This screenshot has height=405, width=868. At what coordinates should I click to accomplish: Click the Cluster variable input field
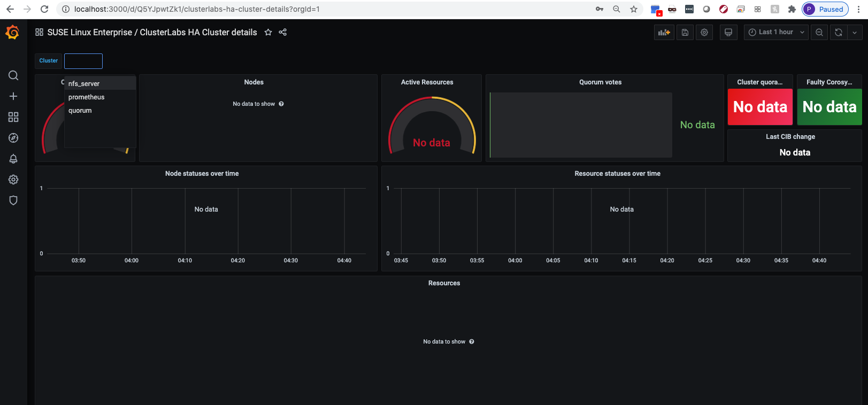(x=83, y=61)
